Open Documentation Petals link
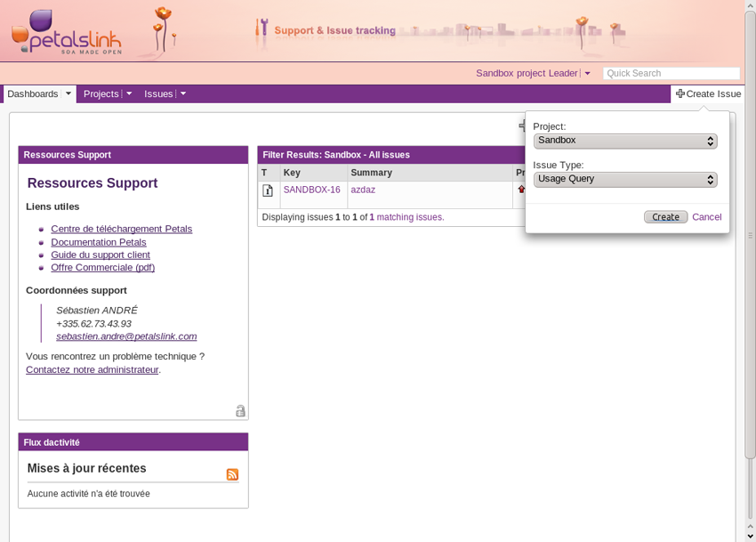The height and width of the screenshot is (542, 756). click(x=98, y=242)
